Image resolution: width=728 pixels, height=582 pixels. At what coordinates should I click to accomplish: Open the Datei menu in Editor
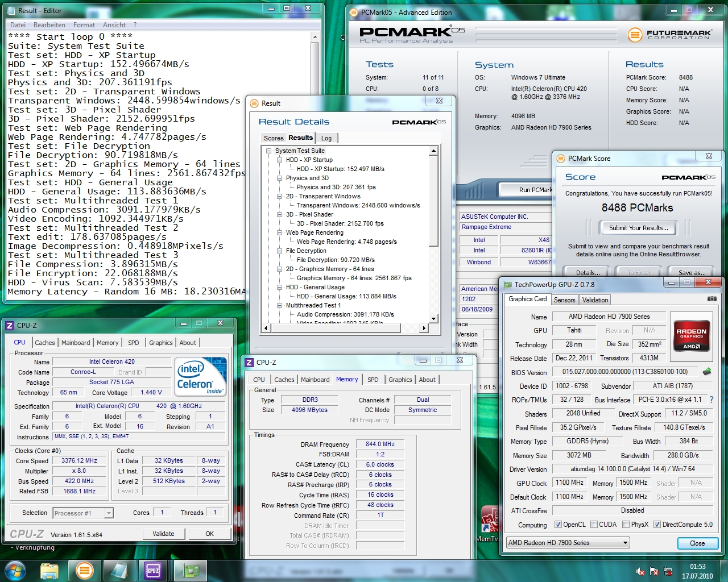coord(18,25)
